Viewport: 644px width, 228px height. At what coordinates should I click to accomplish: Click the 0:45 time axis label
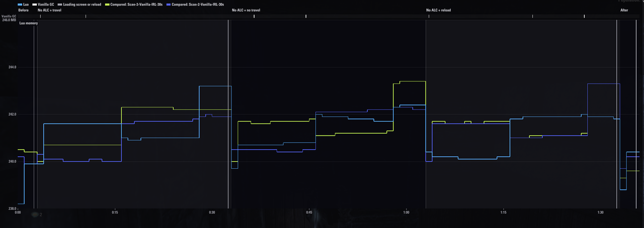click(309, 212)
